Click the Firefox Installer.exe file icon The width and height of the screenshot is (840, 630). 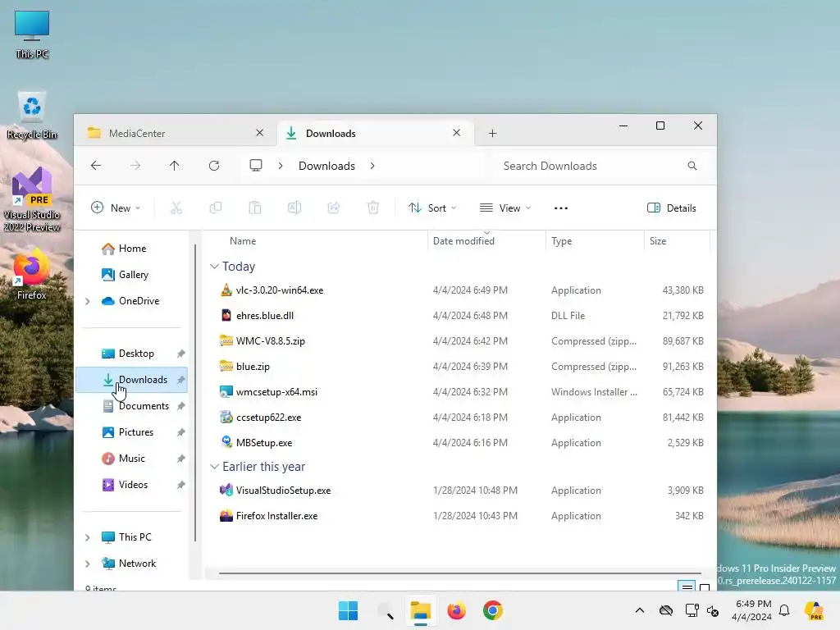click(226, 515)
